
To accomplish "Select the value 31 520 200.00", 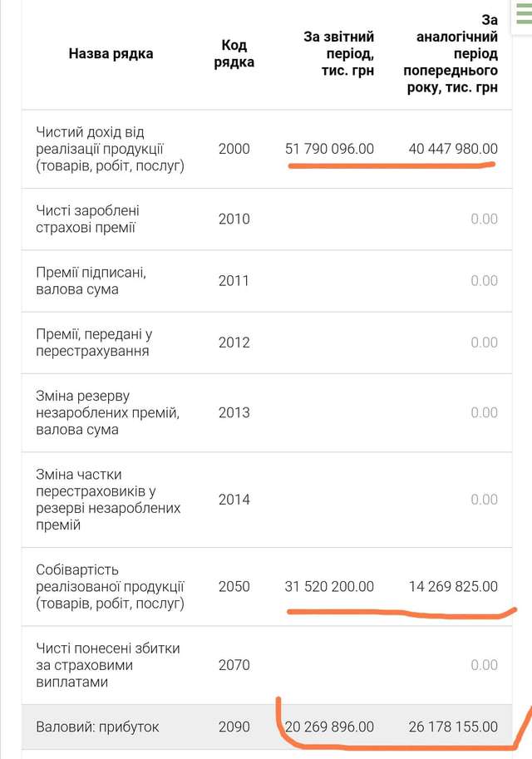I will coord(329,587).
